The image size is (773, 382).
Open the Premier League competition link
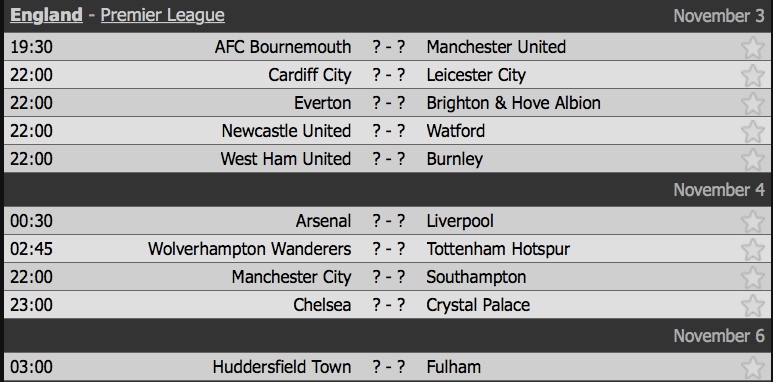click(163, 15)
